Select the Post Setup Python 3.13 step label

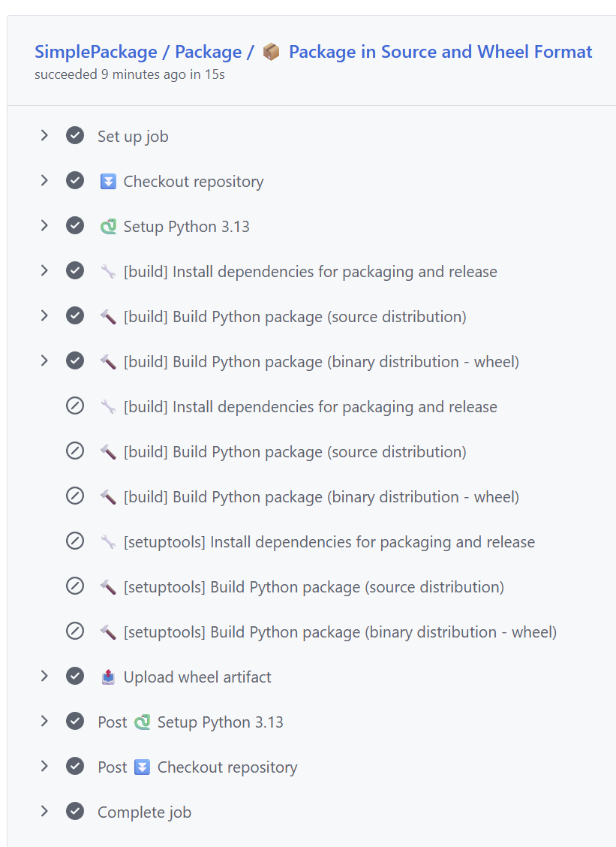220,722
